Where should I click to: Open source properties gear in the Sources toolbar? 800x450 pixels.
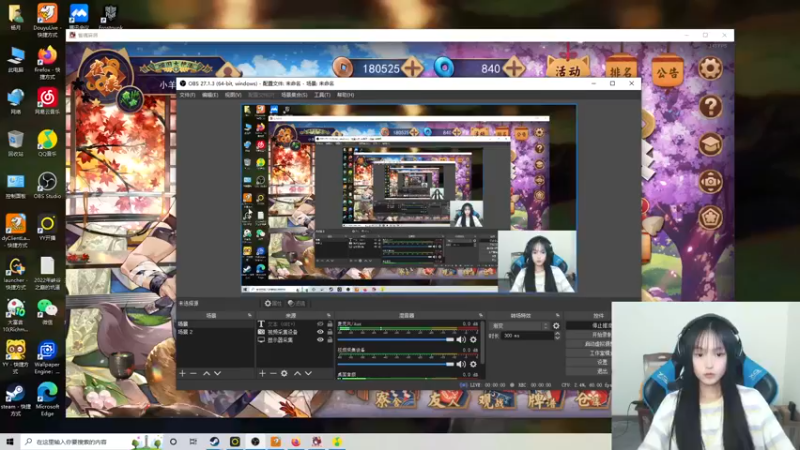(284, 373)
